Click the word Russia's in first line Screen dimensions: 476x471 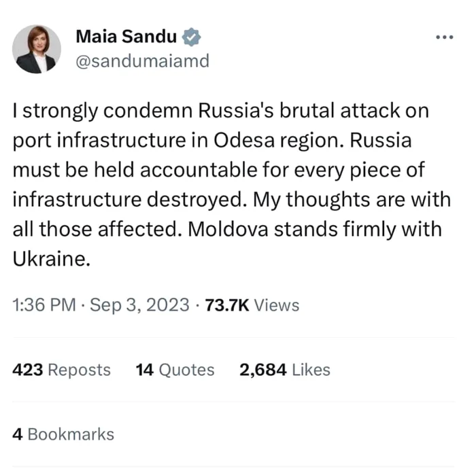point(235,111)
